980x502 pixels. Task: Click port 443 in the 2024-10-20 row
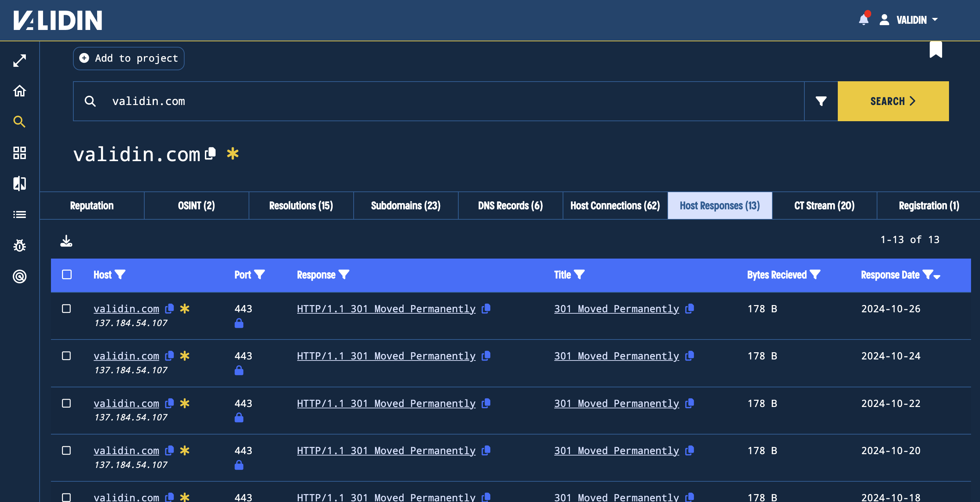tap(243, 451)
